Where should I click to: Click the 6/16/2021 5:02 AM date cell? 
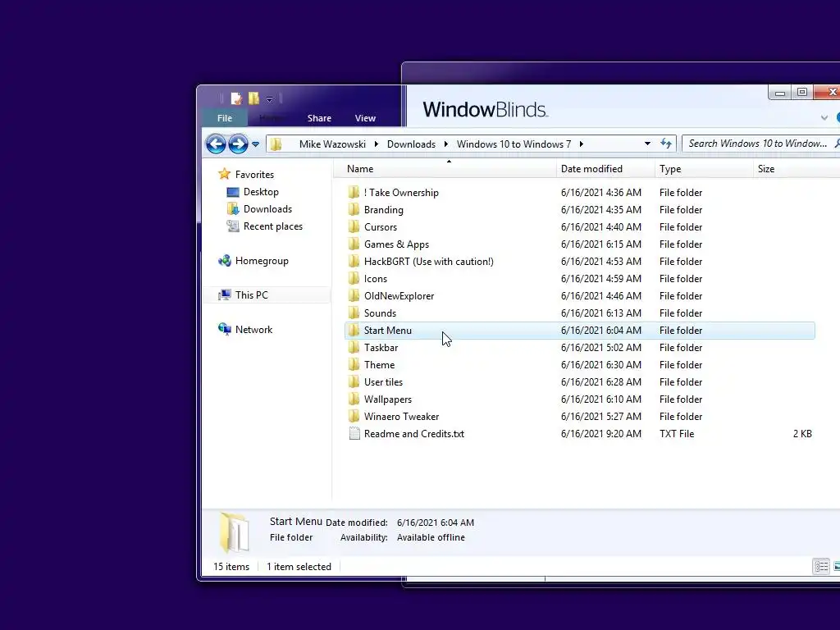coord(601,348)
